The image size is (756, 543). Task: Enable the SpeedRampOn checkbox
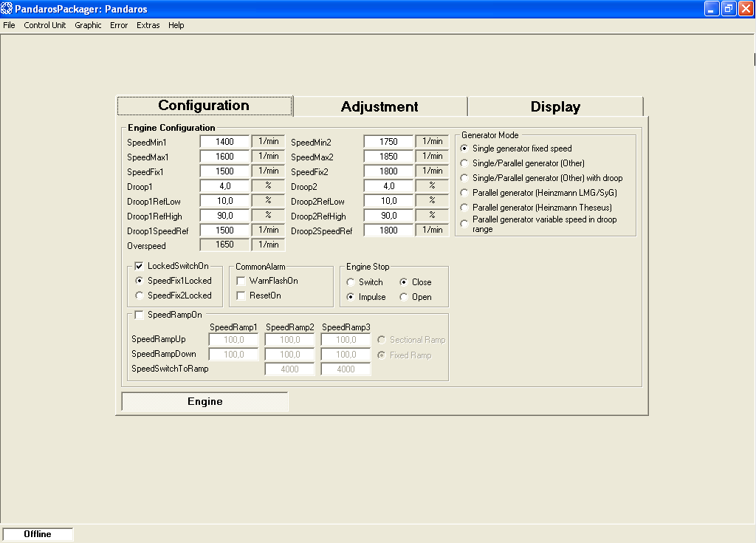(x=140, y=315)
